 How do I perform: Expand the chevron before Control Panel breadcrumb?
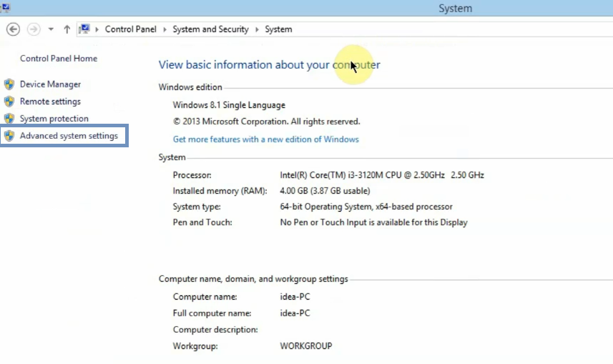[x=97, y=29]
